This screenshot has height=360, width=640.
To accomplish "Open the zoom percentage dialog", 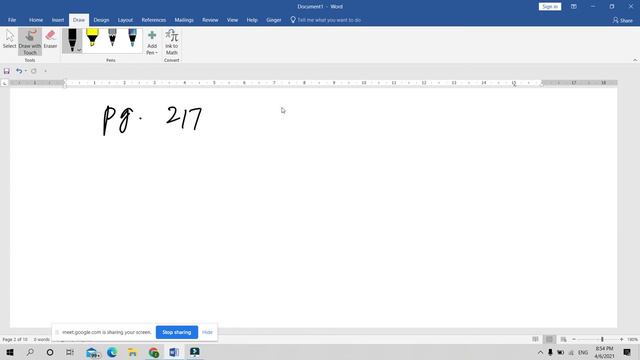I will coord(632,339).
